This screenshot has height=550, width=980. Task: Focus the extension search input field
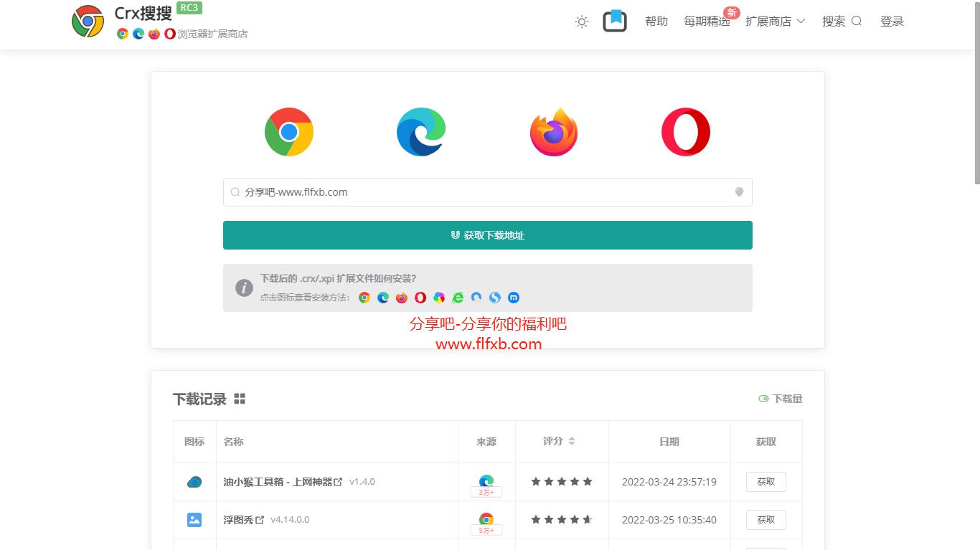(488, 192)
